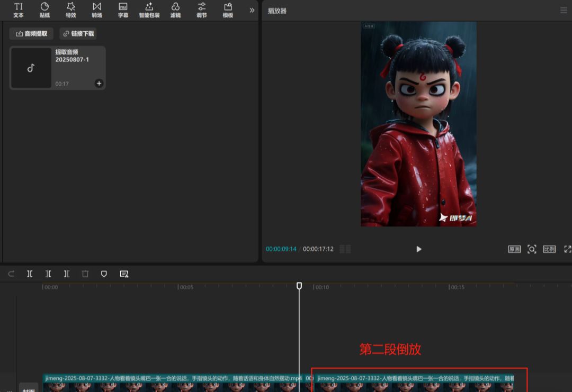Add extracted audio to track with plus icon
The image size is (572, 392).
click(99, 83)
